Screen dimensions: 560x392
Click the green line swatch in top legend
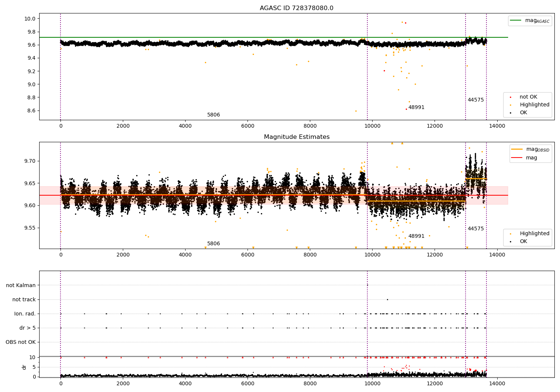point(516,21)
